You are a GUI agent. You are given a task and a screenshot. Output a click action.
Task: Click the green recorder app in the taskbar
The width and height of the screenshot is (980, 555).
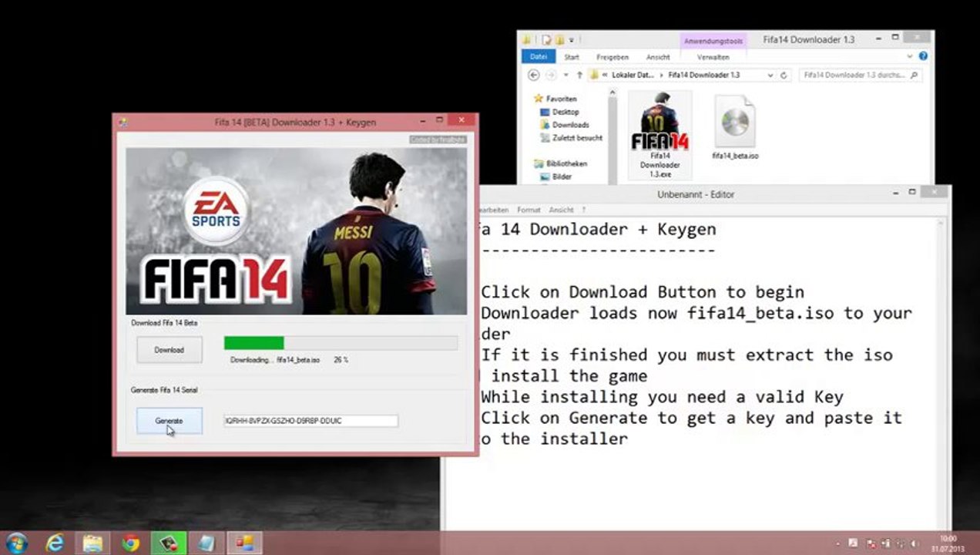(x=168, y=543)
